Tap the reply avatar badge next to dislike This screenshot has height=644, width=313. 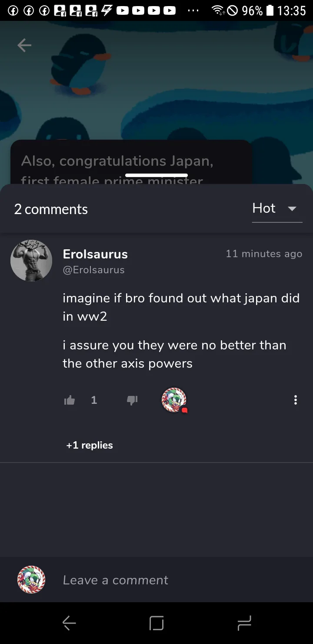(174, 400)
